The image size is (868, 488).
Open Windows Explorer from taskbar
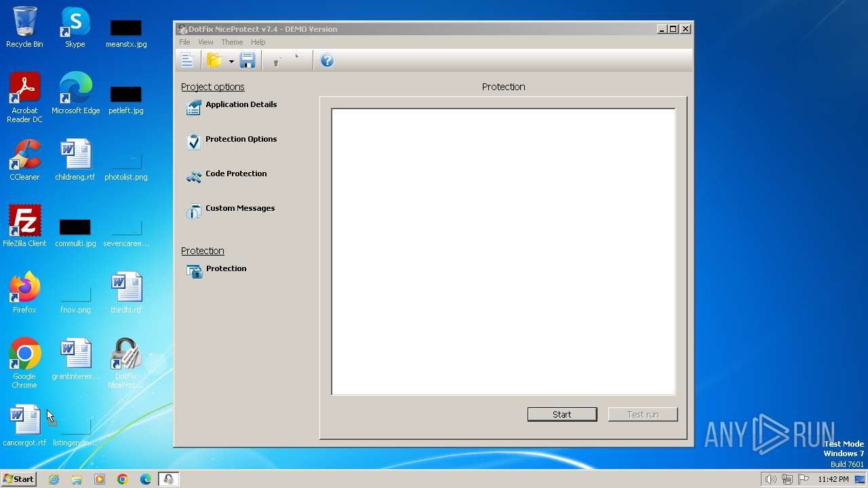click(x=77, y=479)
